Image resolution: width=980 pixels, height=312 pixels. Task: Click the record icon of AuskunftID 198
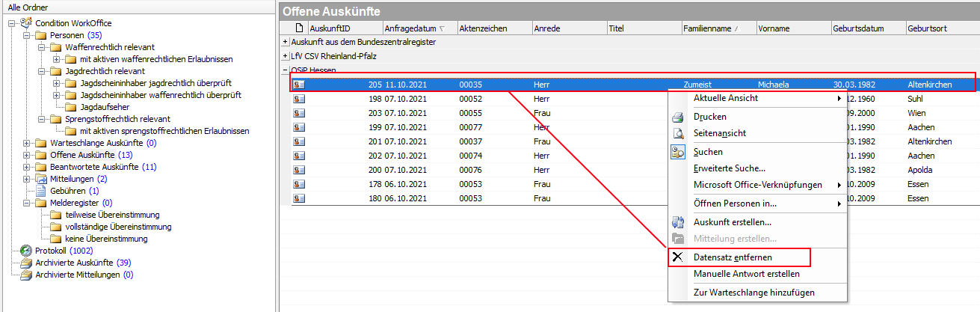coord(298,100)
